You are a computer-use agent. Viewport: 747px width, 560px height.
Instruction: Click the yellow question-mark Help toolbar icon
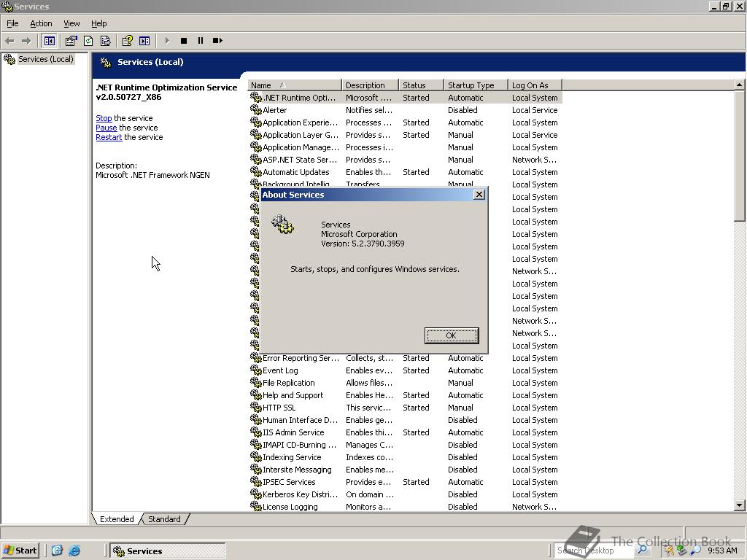pyautogui.click(x=127, y=41)
